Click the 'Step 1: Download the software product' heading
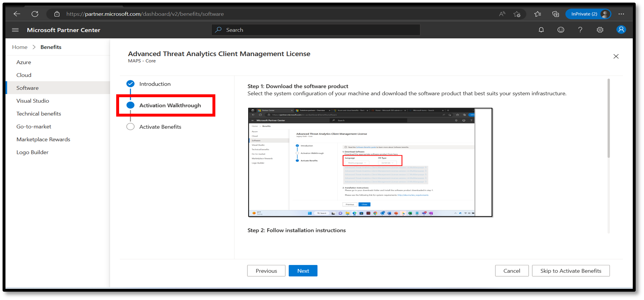 pyautogui.click(x=298, y=86)
